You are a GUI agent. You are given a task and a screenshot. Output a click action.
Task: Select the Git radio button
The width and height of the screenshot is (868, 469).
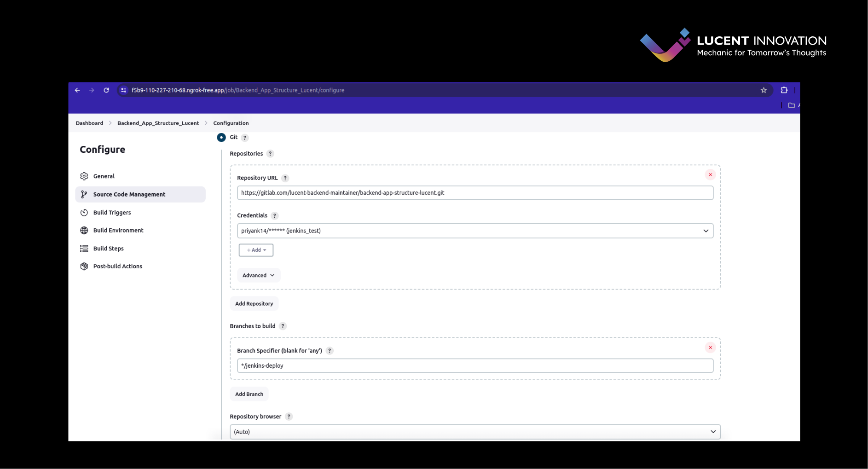click(x=221, y=137)
